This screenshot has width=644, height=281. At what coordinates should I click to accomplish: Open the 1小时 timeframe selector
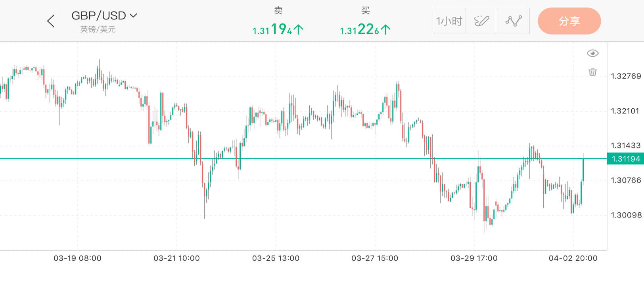(x=450, y=21)
